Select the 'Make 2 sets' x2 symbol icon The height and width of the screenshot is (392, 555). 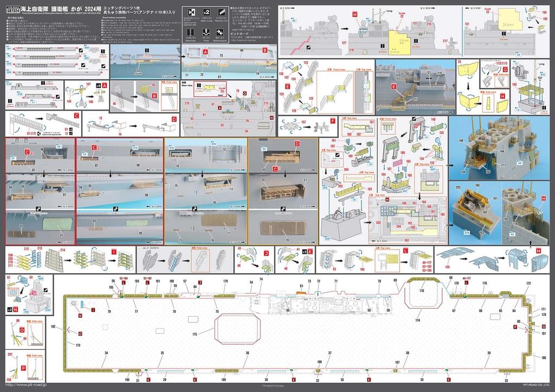coord(205,14)
